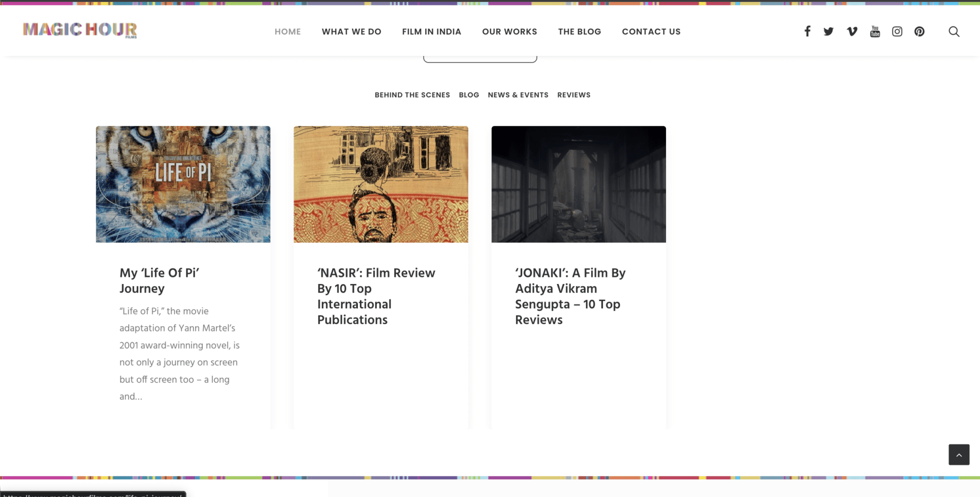Go to the Magic Hour Films logo
Viewport: 980px width, 497px height.
pyautogui.click(x=80, y=30)
